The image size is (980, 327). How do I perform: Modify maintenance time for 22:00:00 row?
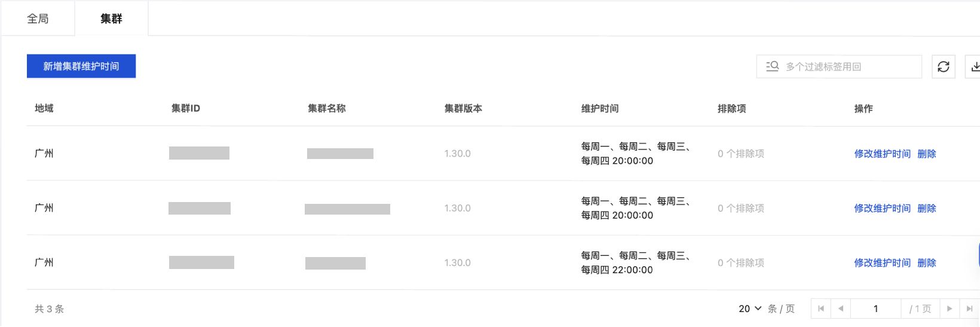pos(882,262)
